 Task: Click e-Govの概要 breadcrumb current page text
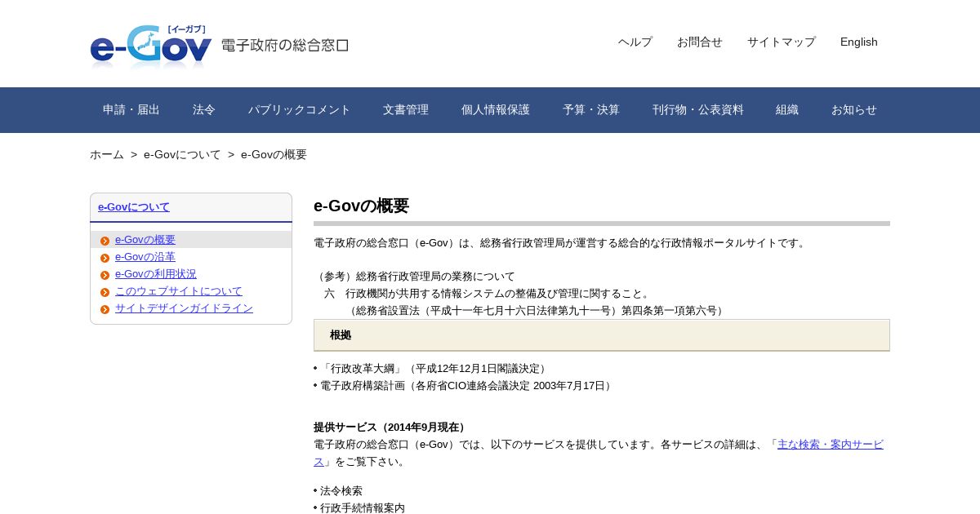pos(274,154)
